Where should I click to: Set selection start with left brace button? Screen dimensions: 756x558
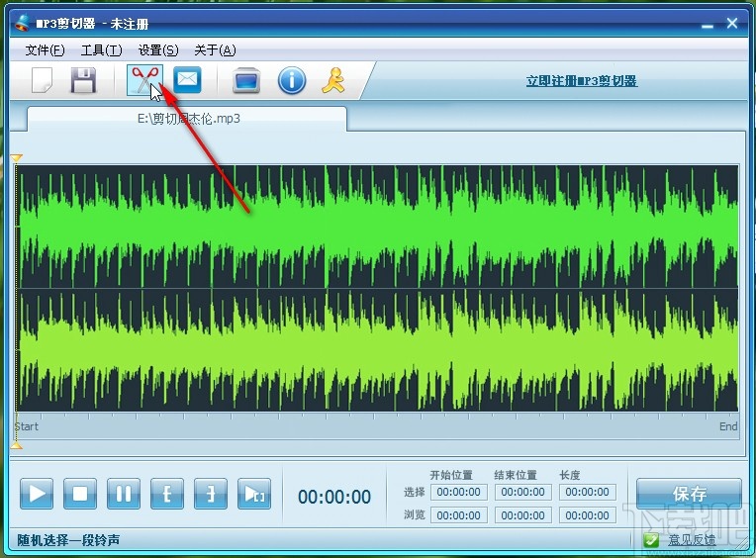[167, 494]
